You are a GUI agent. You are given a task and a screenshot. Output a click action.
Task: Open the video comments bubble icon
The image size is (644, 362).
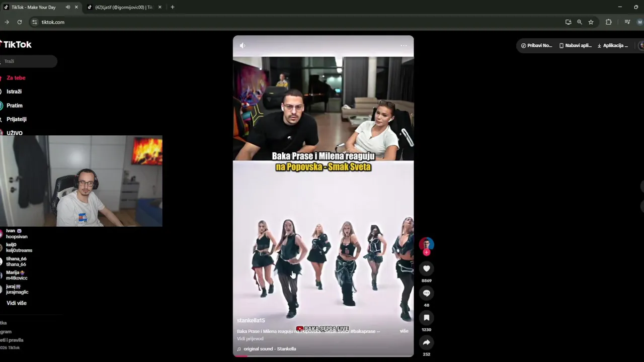click(426, 293)
